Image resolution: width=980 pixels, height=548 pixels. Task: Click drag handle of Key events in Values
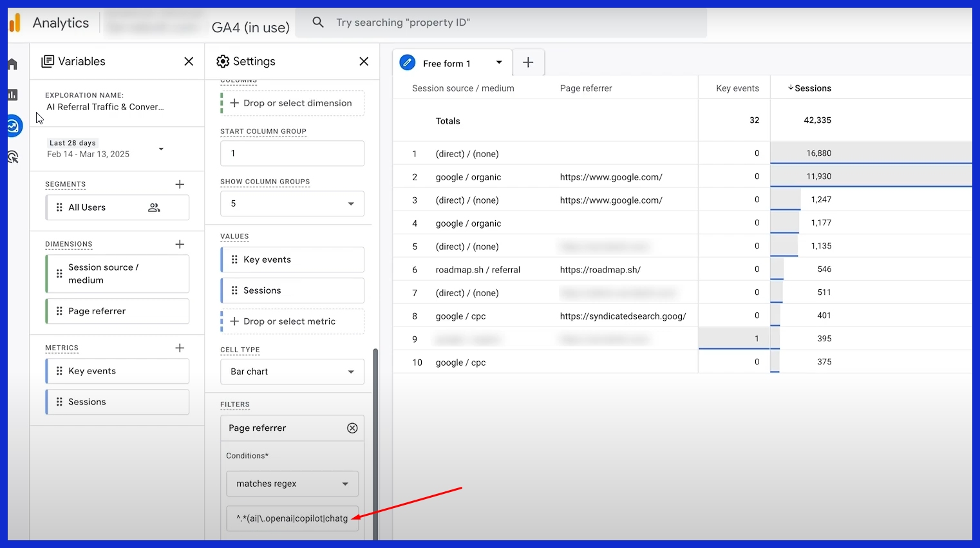[x=234, y=260]
